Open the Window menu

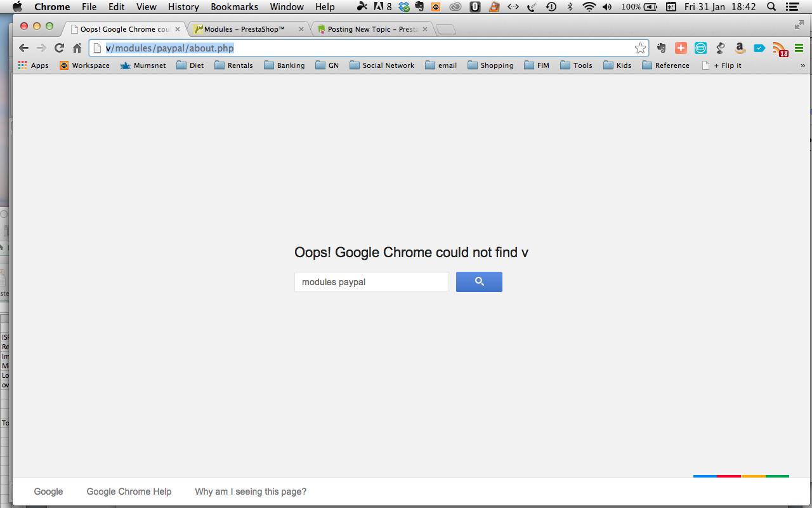point(287,7)
